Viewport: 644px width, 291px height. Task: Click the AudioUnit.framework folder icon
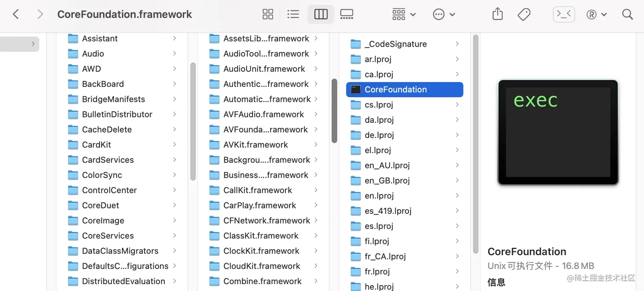(214, 69)
